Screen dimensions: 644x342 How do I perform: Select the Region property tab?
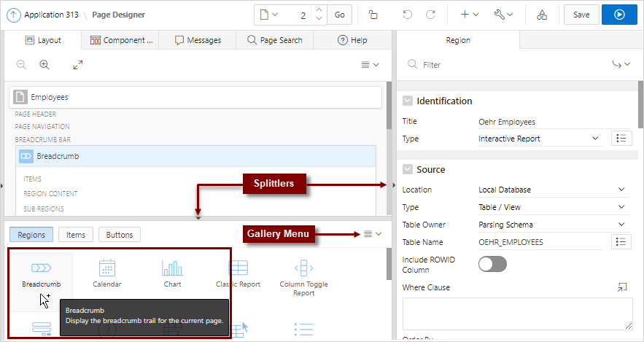(458, 40)
